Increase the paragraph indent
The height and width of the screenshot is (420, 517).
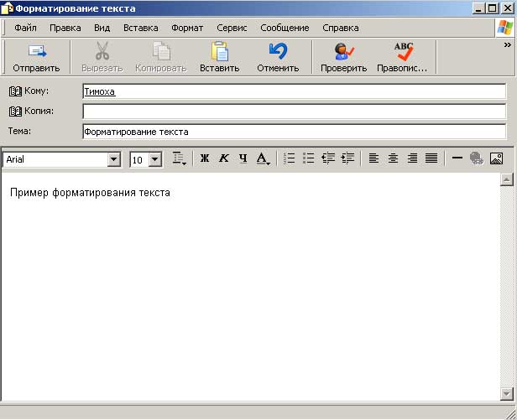(348, 158)
